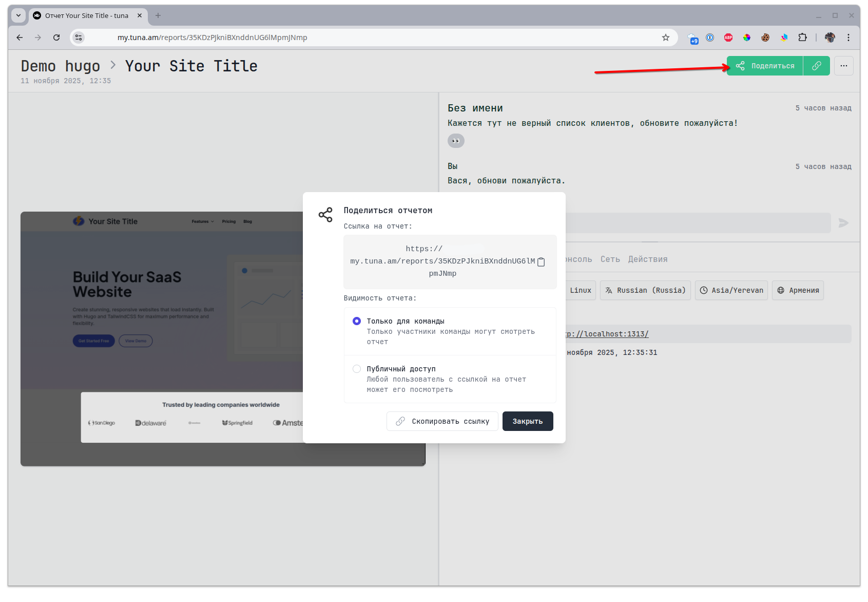Open the three-dots more options menu
This screenshot has width=868, height=602.
pyautogui.click(x=843, y=66)
